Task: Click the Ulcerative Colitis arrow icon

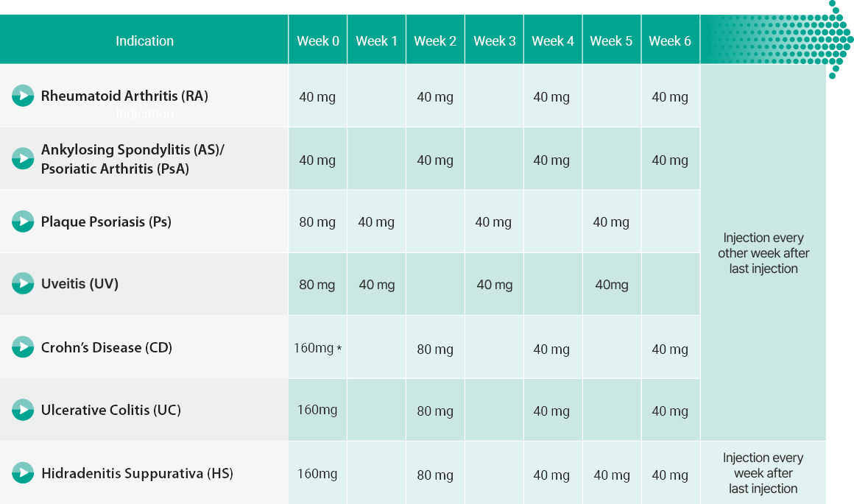Action: click(x=23, y=410)
